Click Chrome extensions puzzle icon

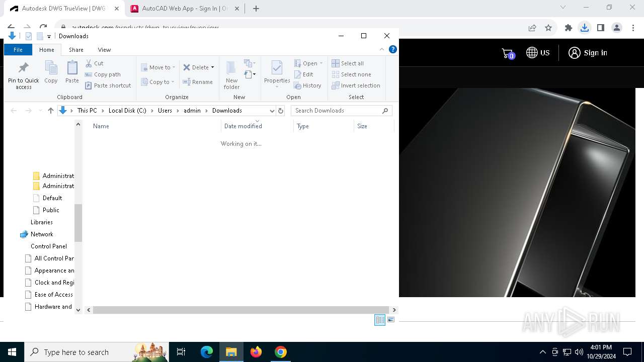(569, 28)
